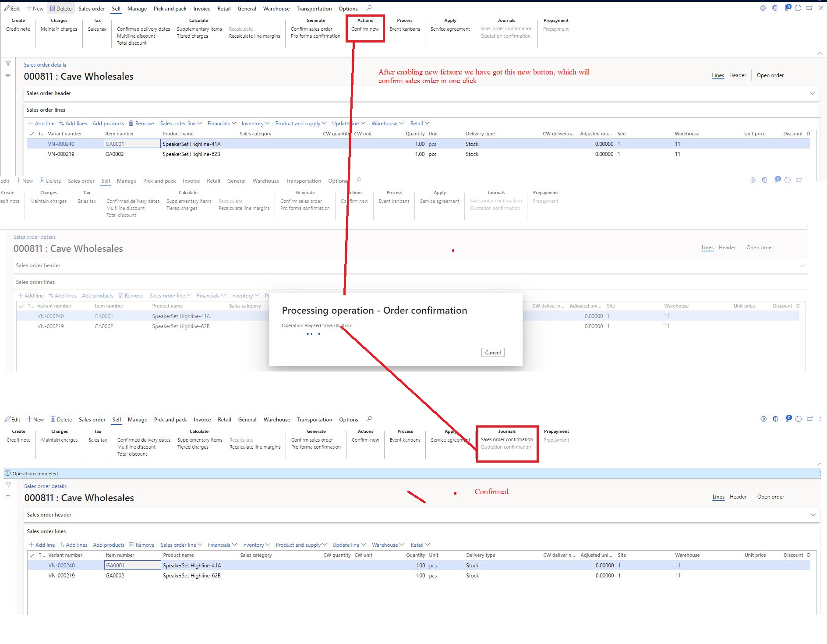The image size is (827, 644).
Task: Refresh the page using the refresh icon
Action: pos(798,8)
